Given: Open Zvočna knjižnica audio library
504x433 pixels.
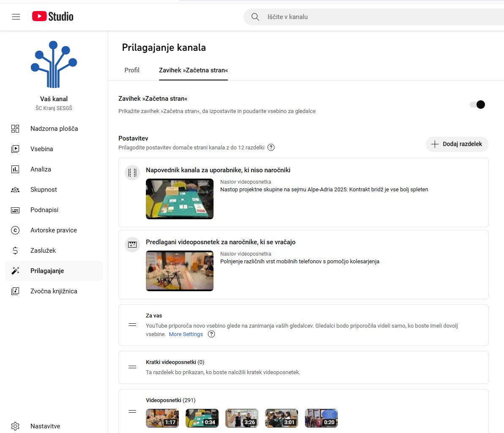Looking at the screenshot, I should click(53, 291).
